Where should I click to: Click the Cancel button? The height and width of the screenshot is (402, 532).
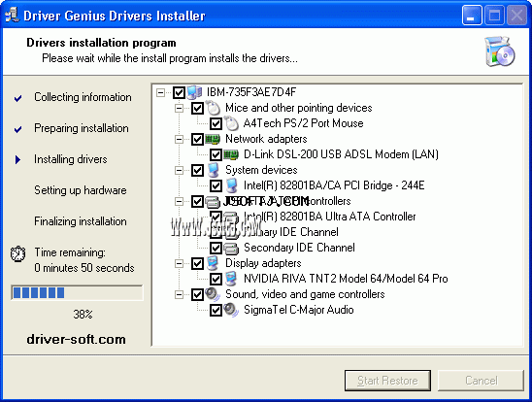tap(482, 381)
